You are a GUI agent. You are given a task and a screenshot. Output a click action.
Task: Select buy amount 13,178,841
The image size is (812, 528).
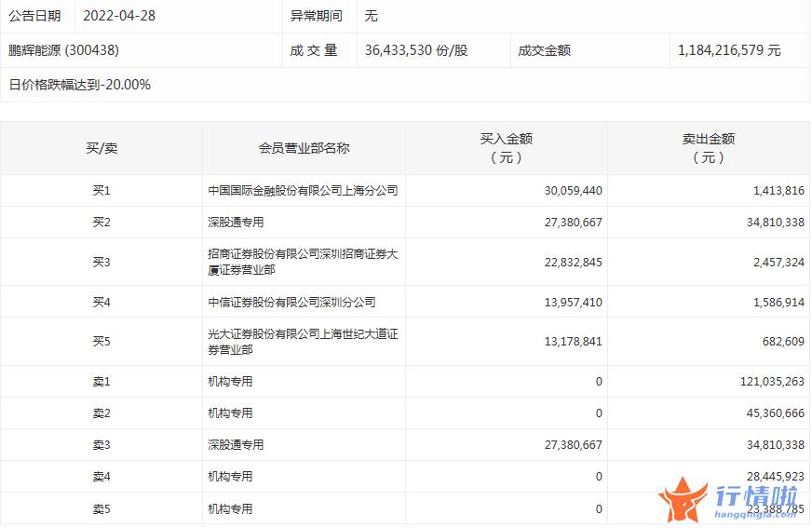574,341
